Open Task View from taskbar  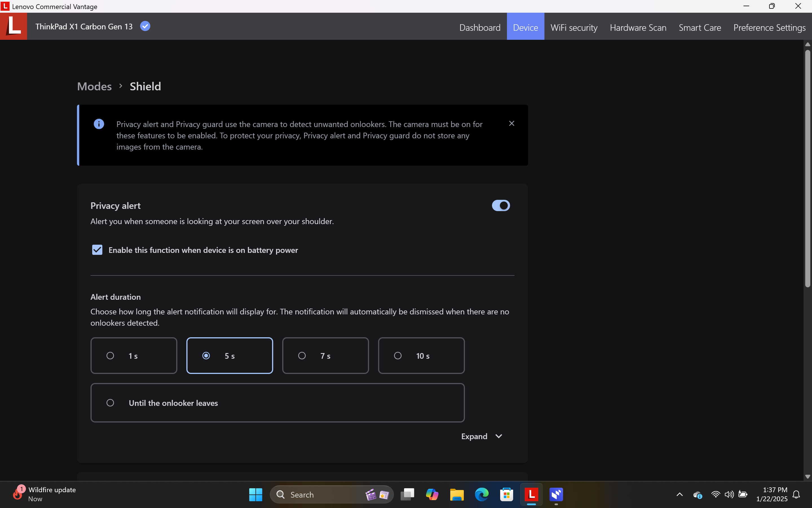(x=407, y=494)
